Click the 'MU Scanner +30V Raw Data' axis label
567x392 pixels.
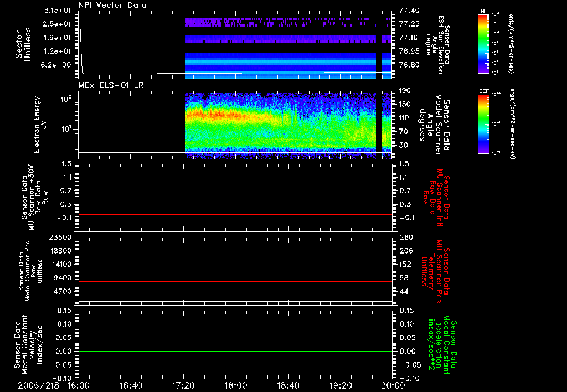(34, 198)
